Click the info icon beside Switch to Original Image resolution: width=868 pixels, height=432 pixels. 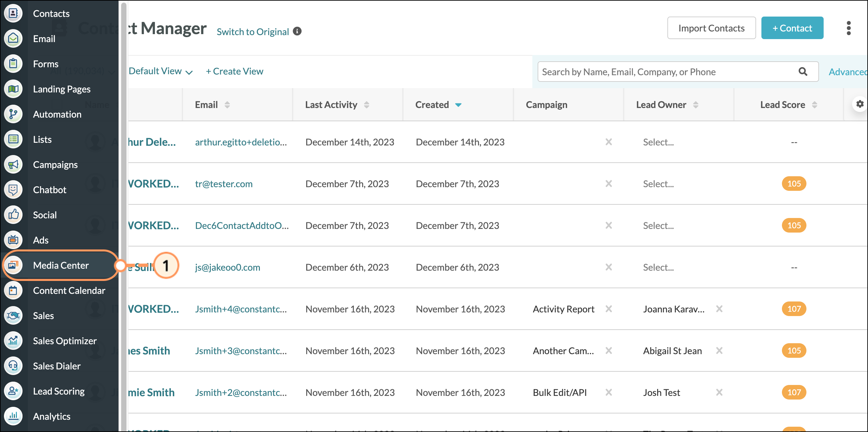coord(297,31)
